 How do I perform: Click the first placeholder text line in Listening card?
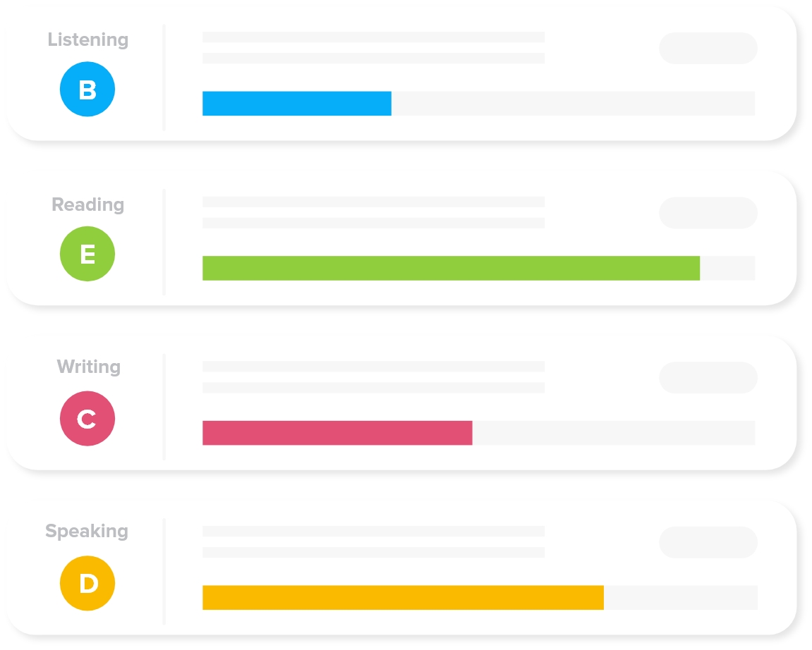373,37
